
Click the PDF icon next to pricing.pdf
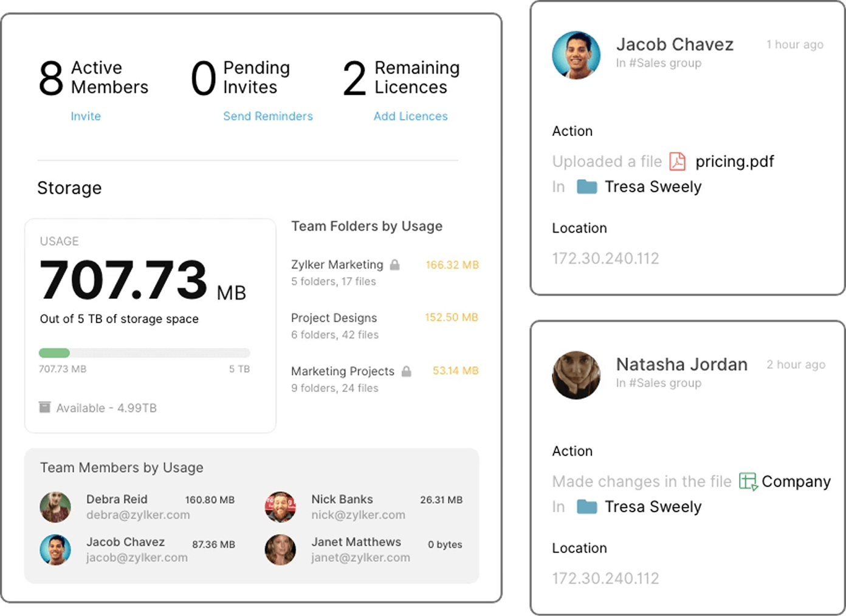(679, 162)
